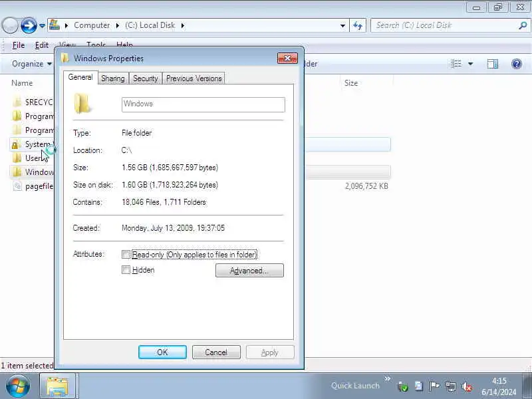Screen dimensions: 532x399
Task: Open the File menu
Action: click(x=19, y=45)
